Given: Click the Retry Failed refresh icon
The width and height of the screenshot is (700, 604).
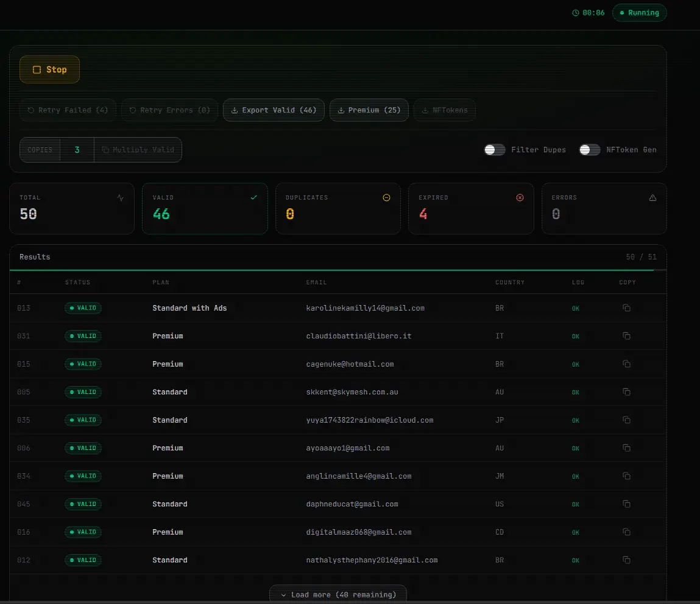Looking at the screenshot, I should (31, 110).
